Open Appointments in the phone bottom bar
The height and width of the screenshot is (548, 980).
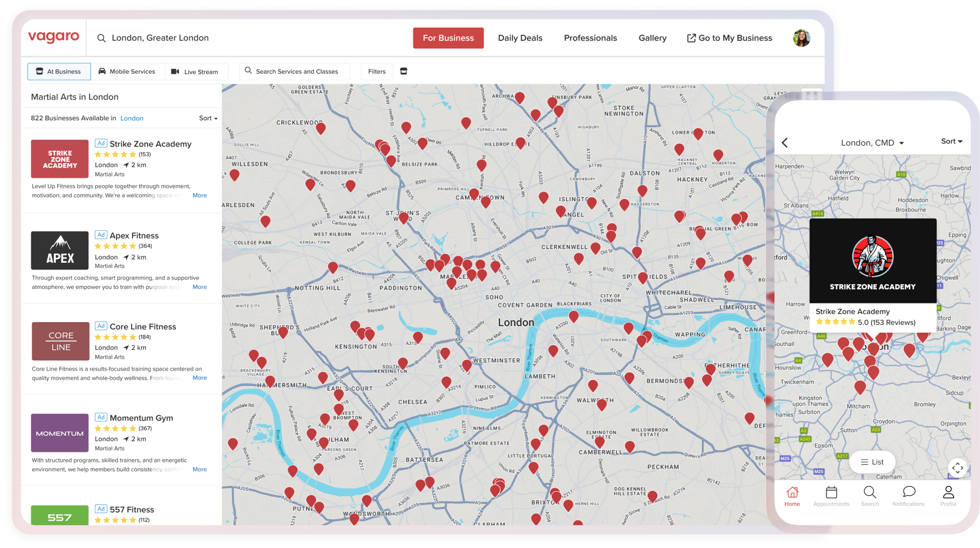831,496
